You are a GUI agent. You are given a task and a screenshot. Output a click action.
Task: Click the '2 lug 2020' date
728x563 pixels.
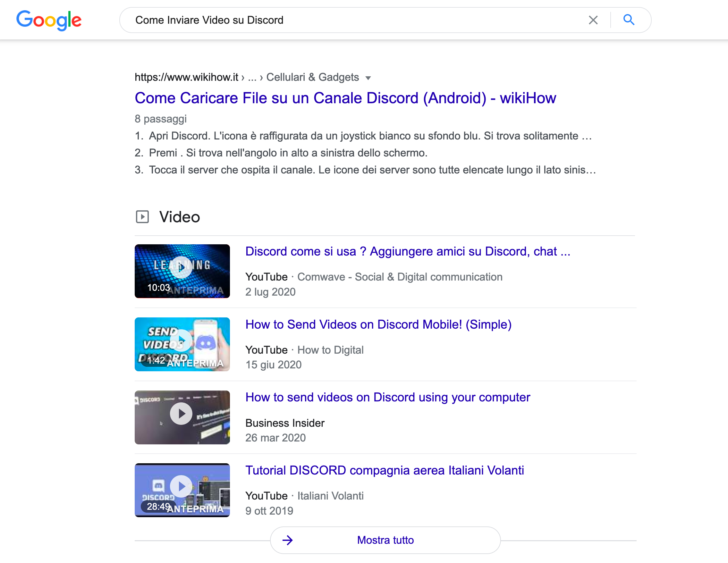pos(270,292)
